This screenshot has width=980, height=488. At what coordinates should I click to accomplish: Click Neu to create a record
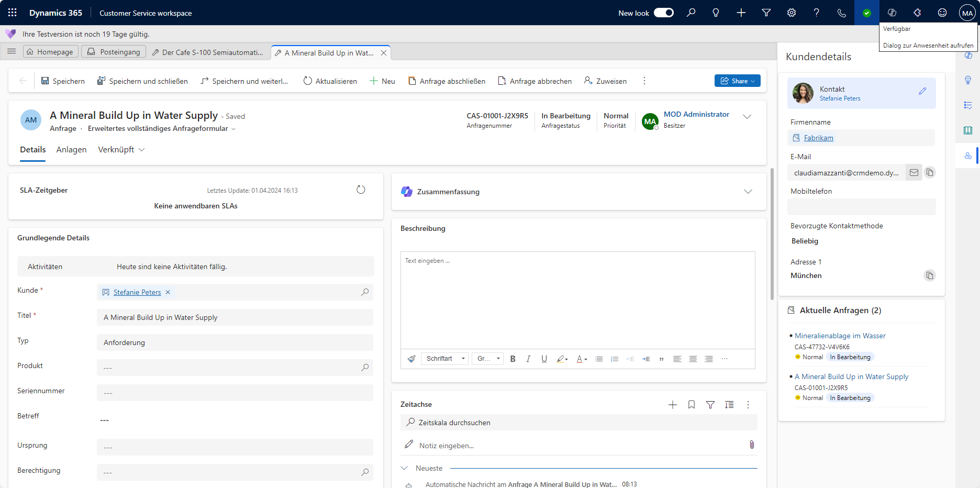[382, 81]
